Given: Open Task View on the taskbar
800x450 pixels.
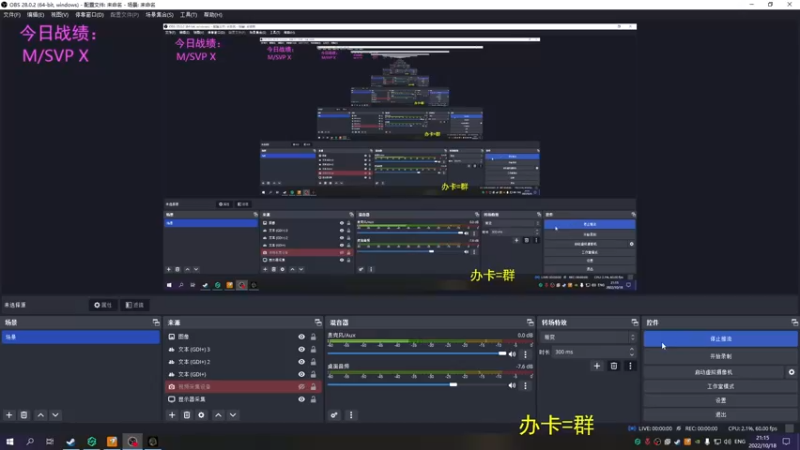Looking at the screenshot, I should coord(49,441).
